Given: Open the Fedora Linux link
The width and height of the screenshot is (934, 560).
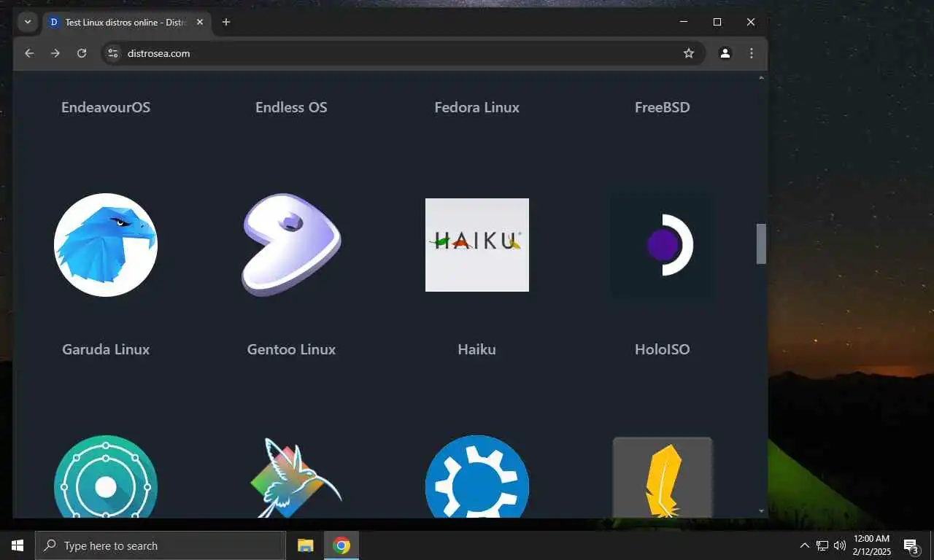Looking at the screenshot, I should [x=477, y=107].
